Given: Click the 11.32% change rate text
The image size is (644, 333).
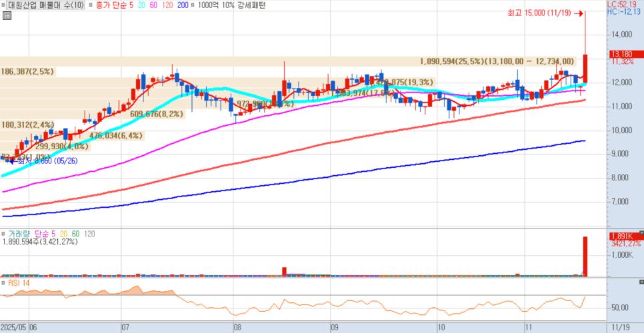Looking at the screenshot, I should click(x=622, y=61).
